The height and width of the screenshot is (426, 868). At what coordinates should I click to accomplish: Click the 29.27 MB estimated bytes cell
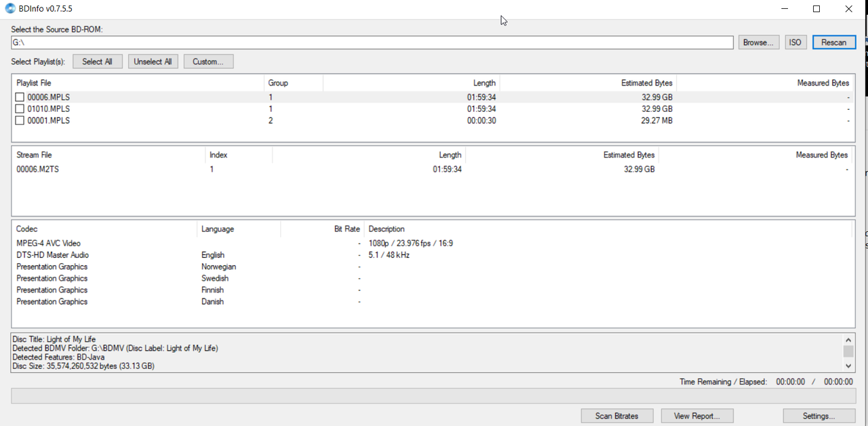pyautogui.click(x=657, y=121)
